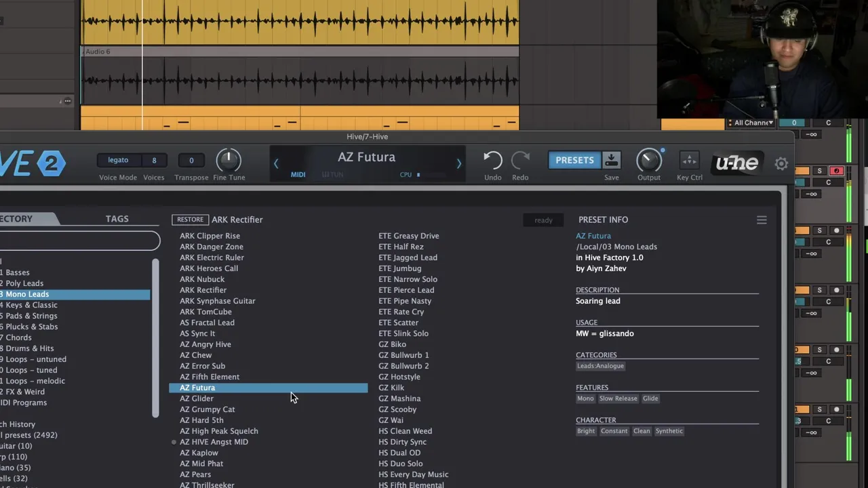Image resolution: width=868 pixels, height=488 pixels.
Task: Select the Keys & Classic folder
Action: coord(75,305)
